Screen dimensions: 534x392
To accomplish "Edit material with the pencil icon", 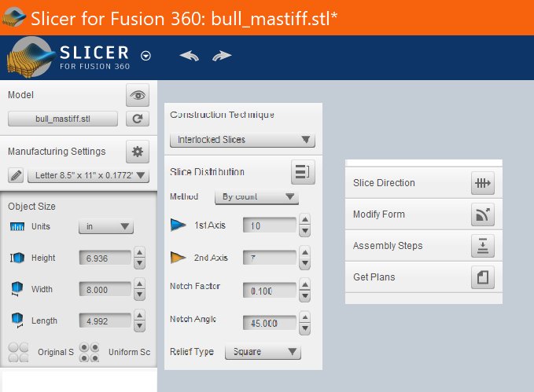I will pos(16,176).
